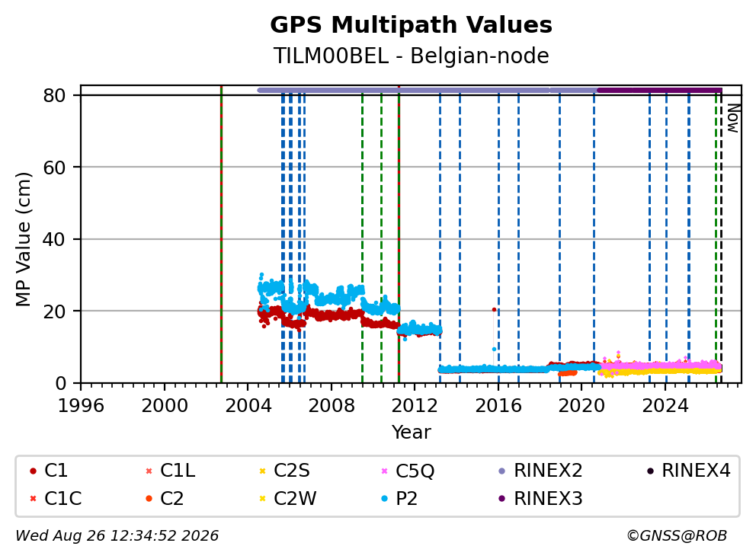This screenshot has height=559, width=756.
Task: Click the 'MP Value (cm)' axis label
Action: tap(23, 239)
